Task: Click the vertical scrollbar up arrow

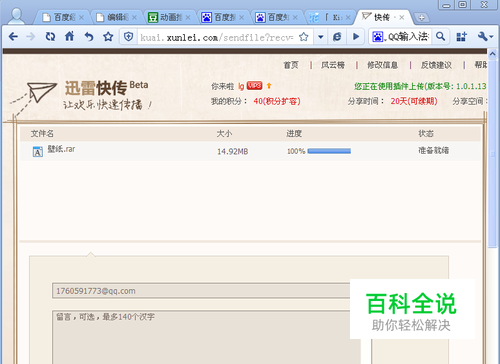Action: 493,54
